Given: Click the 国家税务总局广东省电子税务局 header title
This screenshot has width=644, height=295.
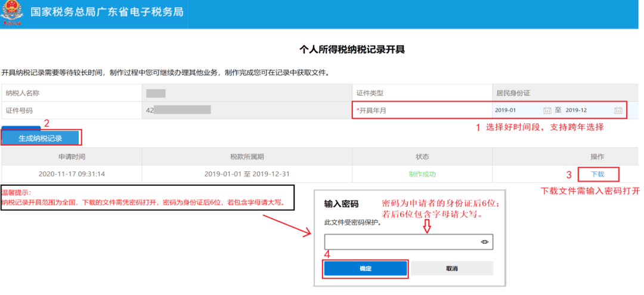Looking at the screenshot, I should click(x=107, y=12).
